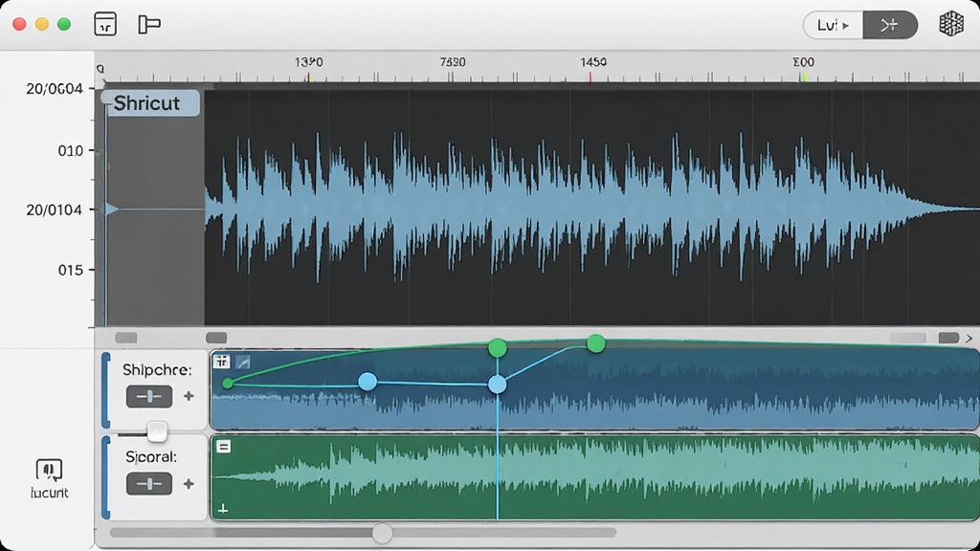980x551 pixels.
Task: Select the Lvi segment in the top-right switch
Action: click(x=834, y=25)
